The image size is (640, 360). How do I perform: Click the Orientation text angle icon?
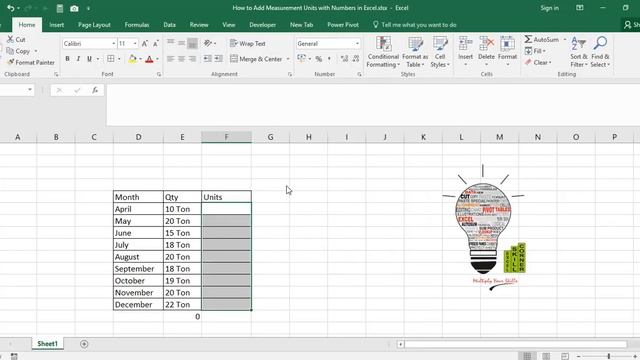tap(208, 43)
